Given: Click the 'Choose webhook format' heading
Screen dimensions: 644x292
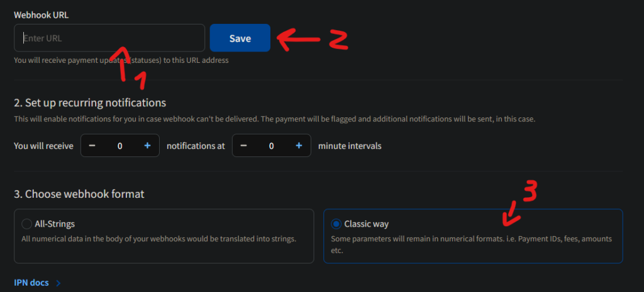Looking at the screenshot, I should [79, 194].
